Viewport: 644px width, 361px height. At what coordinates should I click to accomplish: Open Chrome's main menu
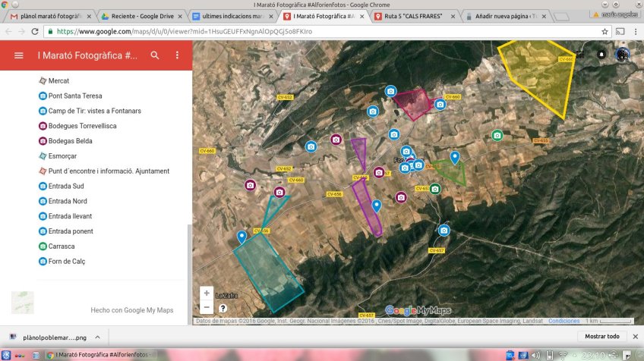635,32
